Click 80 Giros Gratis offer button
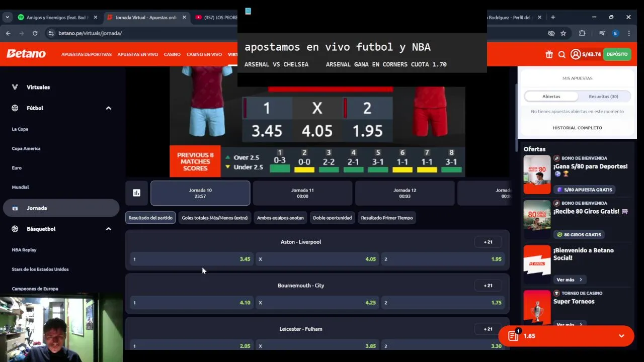 click(x=579, y=235)
